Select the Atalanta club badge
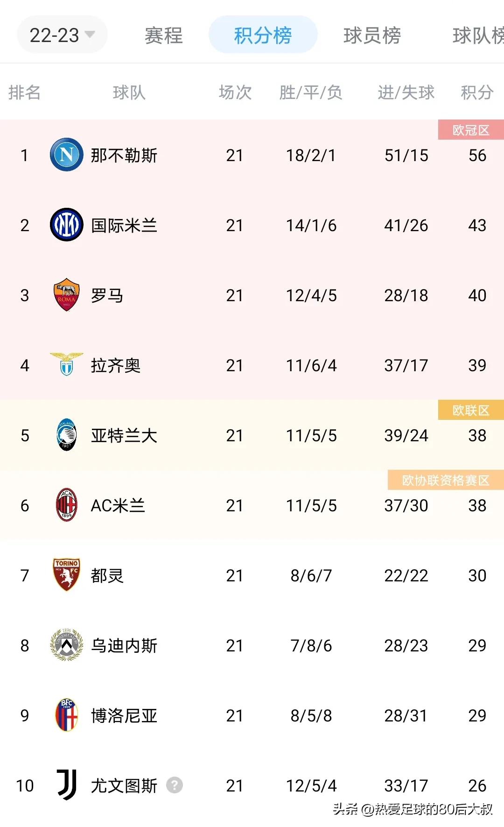 pyautogui.click(x=66, y=435)
